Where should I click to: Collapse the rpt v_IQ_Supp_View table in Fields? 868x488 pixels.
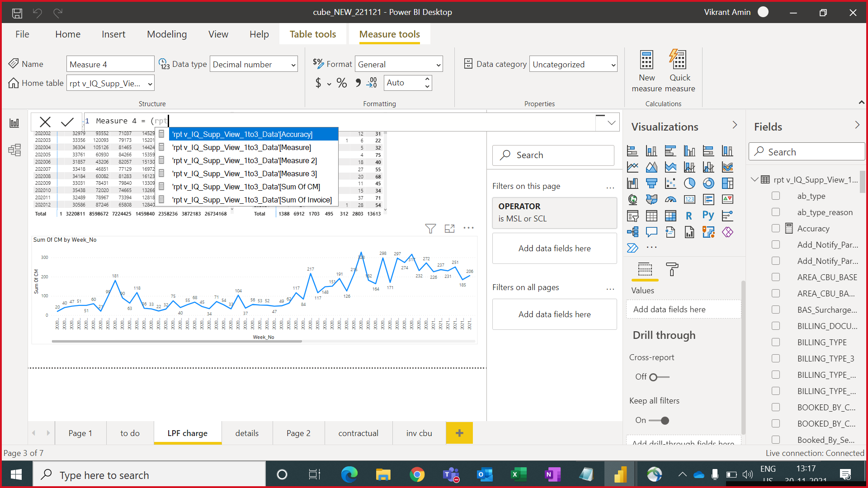click(754, 179)
